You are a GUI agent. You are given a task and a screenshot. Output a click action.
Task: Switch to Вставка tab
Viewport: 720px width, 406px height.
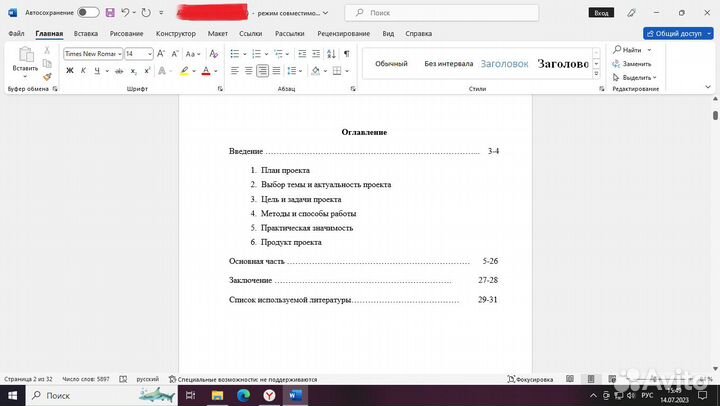(86, 34)
